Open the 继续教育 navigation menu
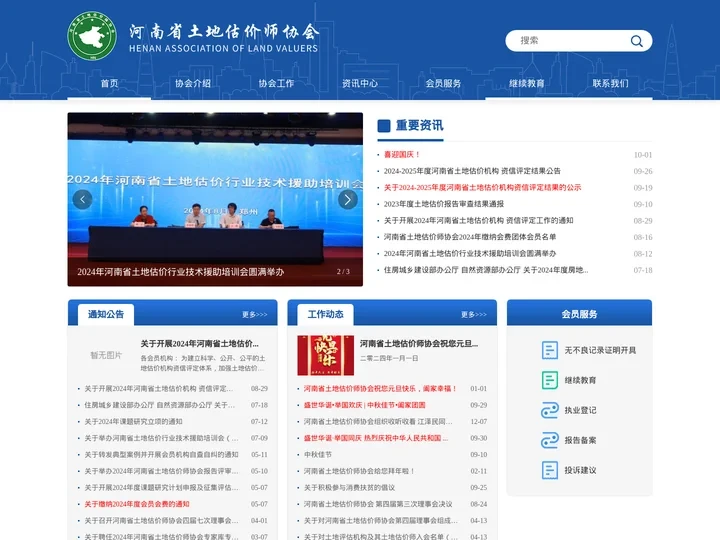Image resolution: width=720 pixels, height=540 pixels. [527, 83]
